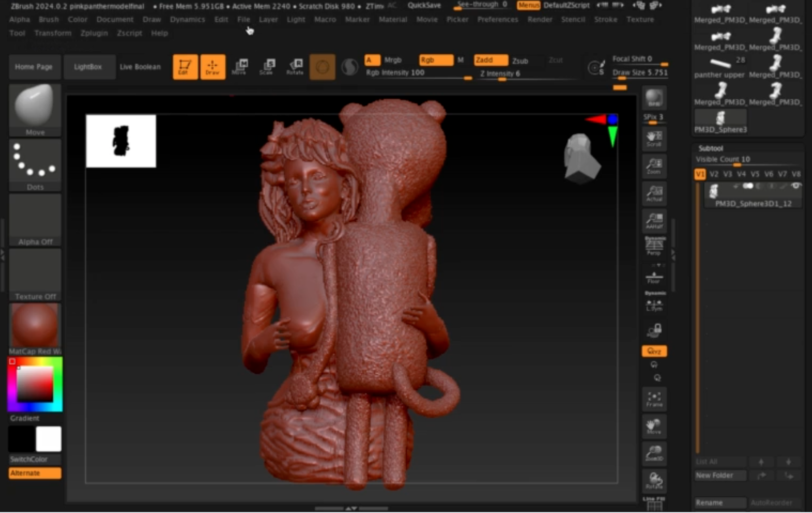Select the panther upper tool thumbnail
The width and height of the screenshot is (812, 513).
click(x=720, y=67)
